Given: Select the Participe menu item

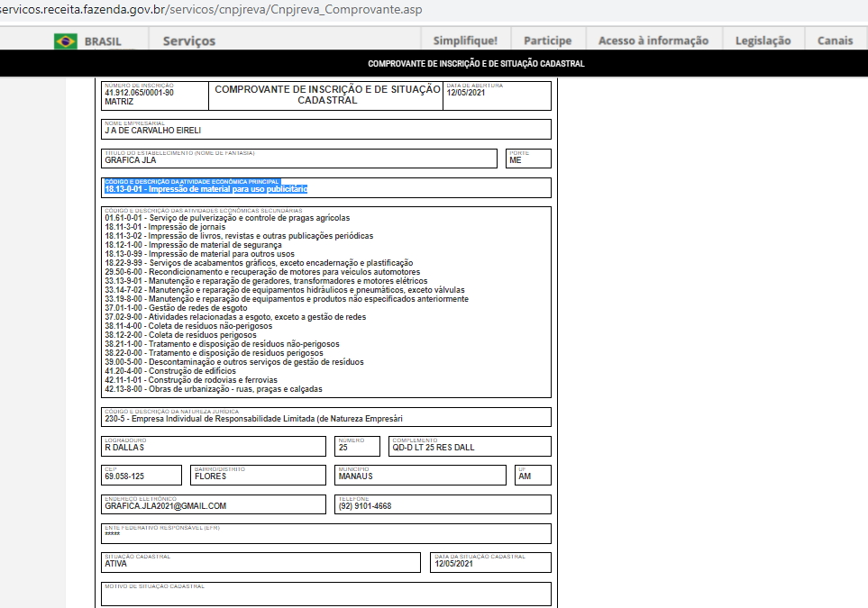Looking at the screenshot, I should 547,41.
